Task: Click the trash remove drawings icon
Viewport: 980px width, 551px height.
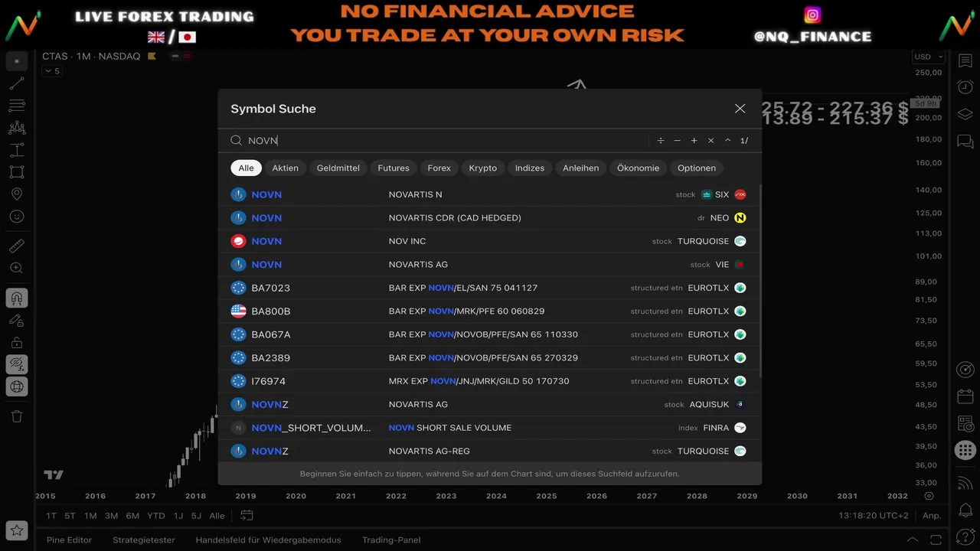Action: [x=17, y=416]
